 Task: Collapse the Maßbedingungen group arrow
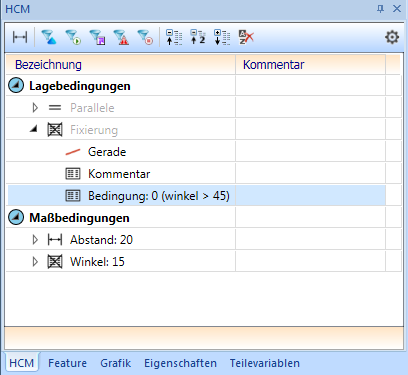click(16, 218)
